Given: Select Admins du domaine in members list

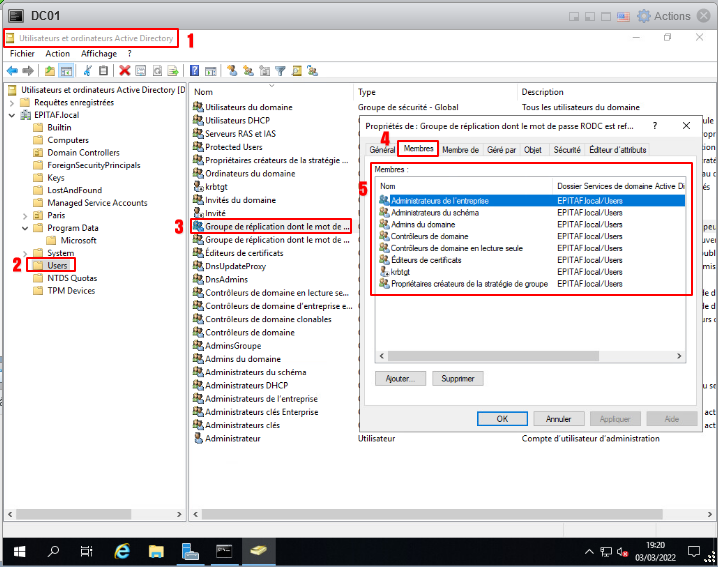Looking at the screenshot, I should (424, 225).
